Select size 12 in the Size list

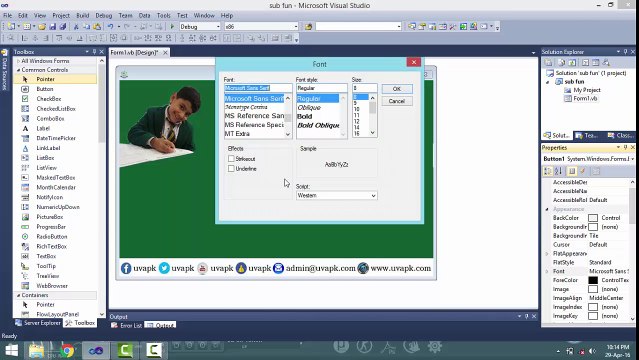click(x=357, y=121)
